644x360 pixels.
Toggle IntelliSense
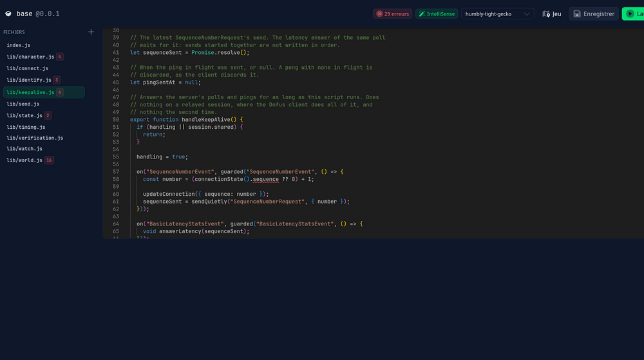pyautogui.click(x=437, y=14)
